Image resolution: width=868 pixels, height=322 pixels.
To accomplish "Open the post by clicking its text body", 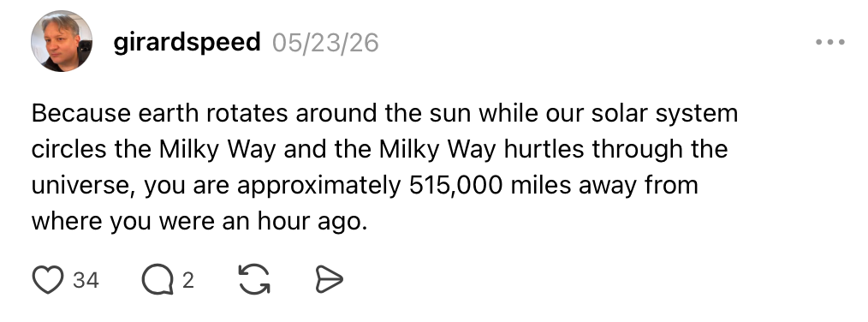I will (x=384, y=167).
